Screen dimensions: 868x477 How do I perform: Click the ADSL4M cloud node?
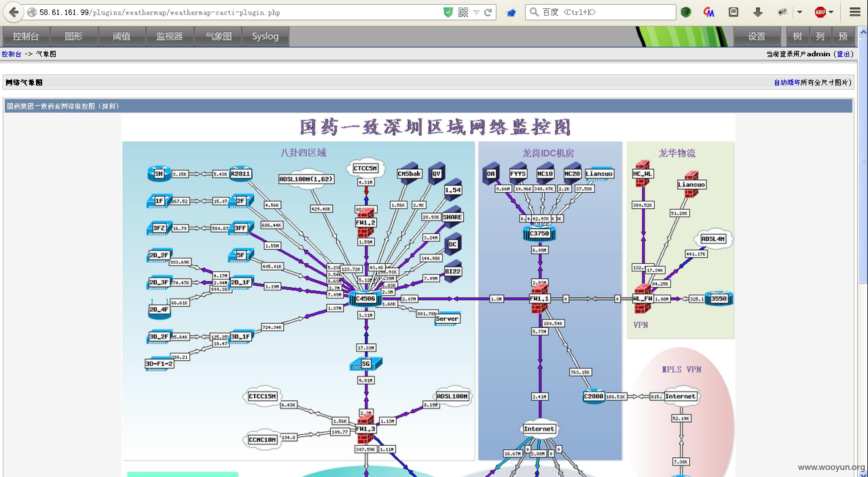713,239
